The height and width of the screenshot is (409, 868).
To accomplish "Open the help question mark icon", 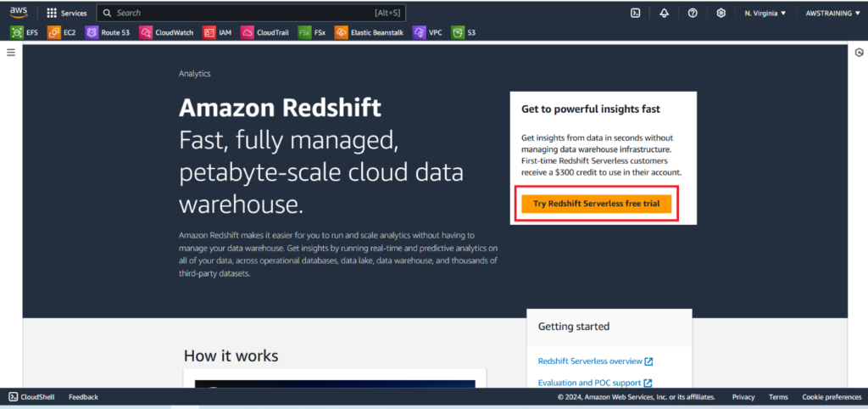I will 693,13.
